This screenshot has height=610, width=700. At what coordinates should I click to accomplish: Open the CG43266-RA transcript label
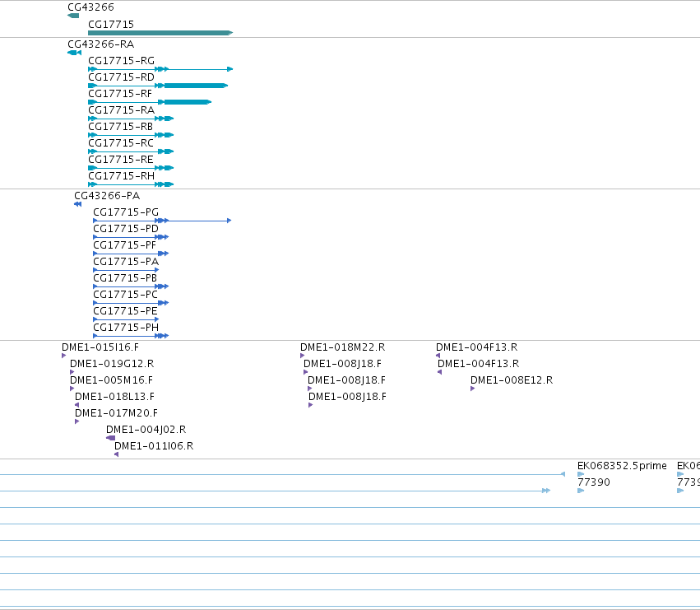point(100,44)
